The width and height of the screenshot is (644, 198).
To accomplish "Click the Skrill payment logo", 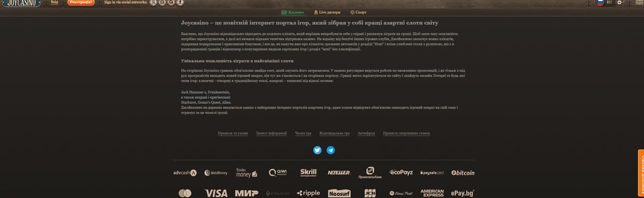I will coord(308,173).
